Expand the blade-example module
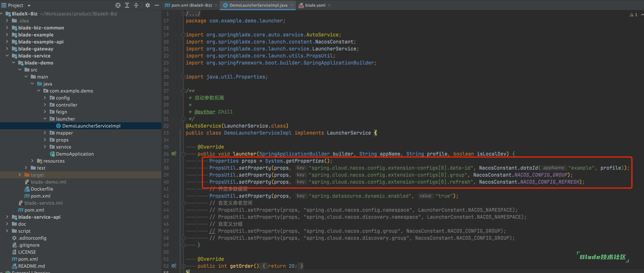The image size is (644, 273). click(x=7, y=35)
